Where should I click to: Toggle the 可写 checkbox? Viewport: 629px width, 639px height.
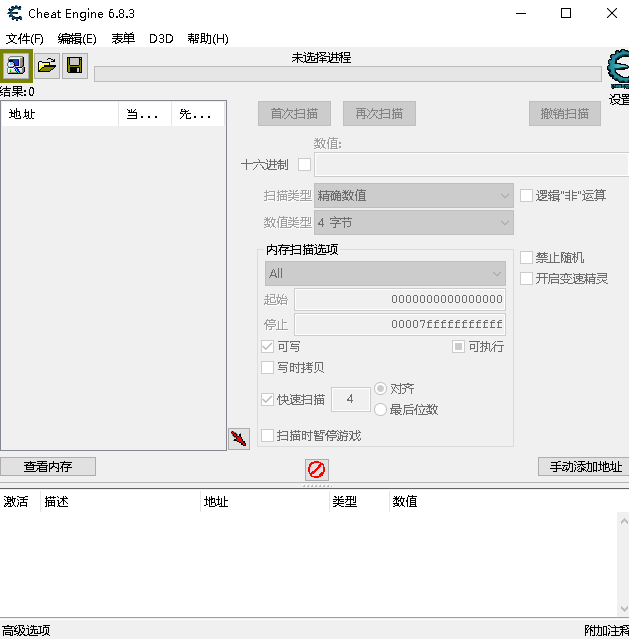[x=267, y=347]
